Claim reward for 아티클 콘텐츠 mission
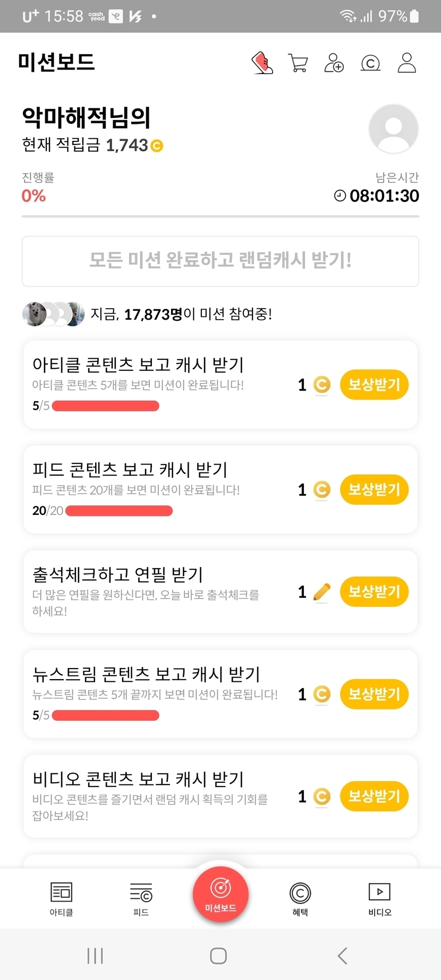The height and width of the screenshot is (980, 441). [x=374, y=384]
